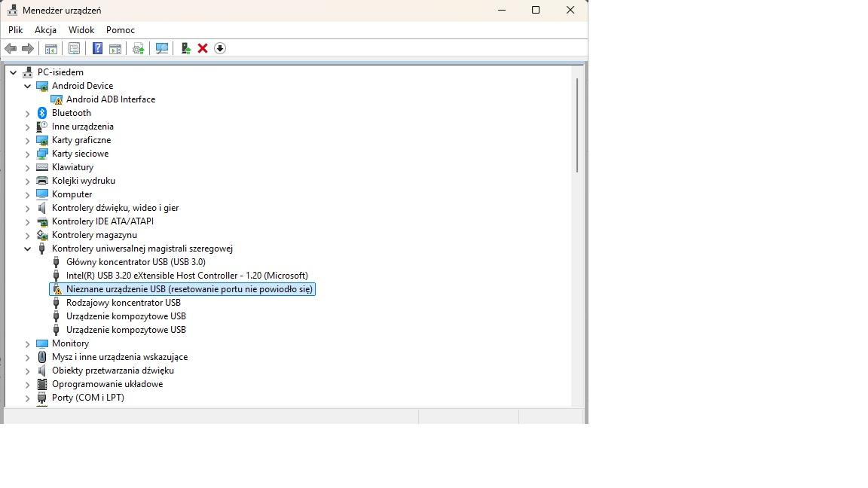Click the red X uninstall device icon

tap(203, 48)
